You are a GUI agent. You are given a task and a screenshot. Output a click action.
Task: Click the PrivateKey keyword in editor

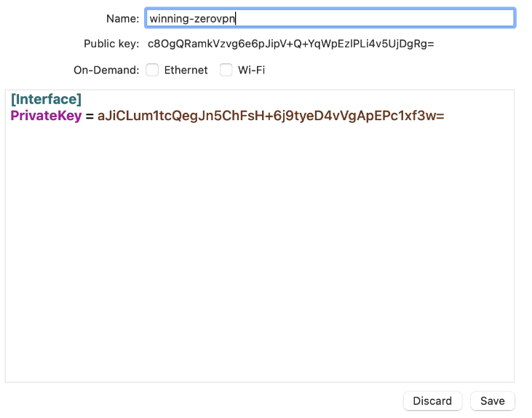pyautogui.click(x=46, y=116)
